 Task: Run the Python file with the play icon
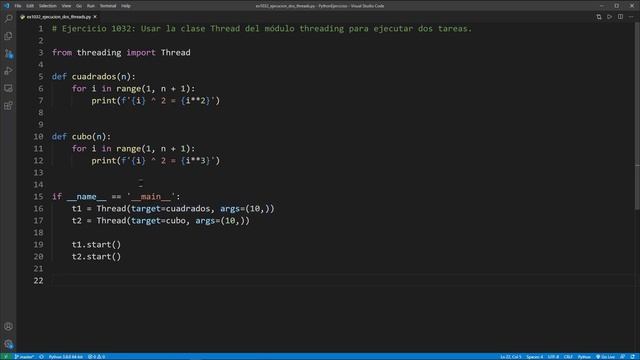tap(609, 17)
